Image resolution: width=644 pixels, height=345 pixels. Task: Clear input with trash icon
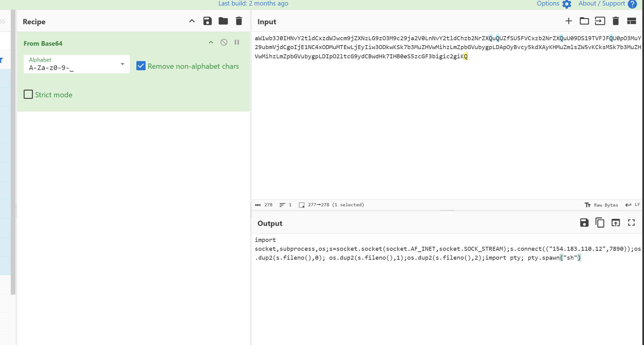615,21
